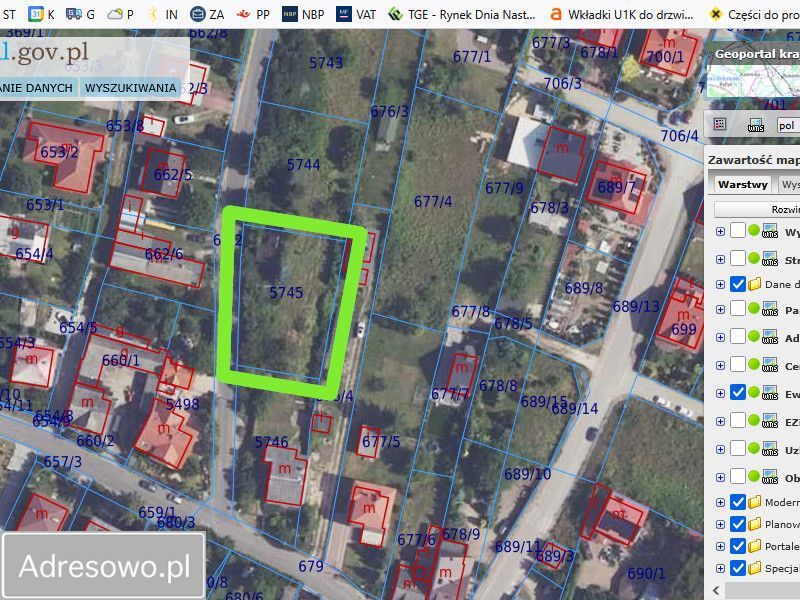Click the VAT bookmark icon in the bookmarks bar
800x600 pixels.
coord(346,15)
